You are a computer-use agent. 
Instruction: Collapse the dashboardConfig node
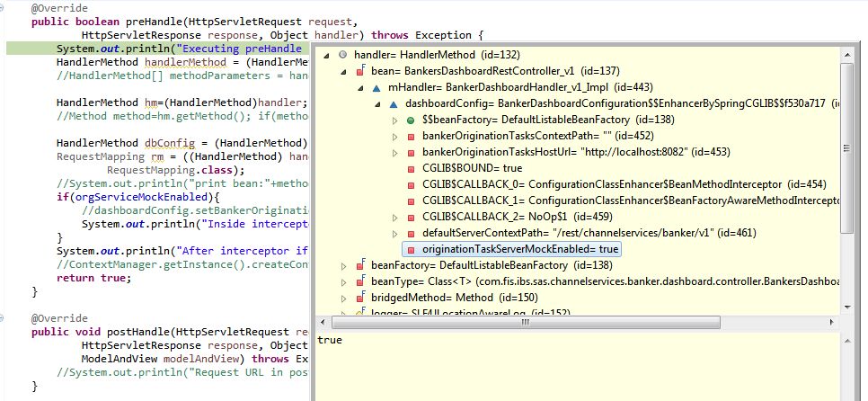[x=377, y=103]
